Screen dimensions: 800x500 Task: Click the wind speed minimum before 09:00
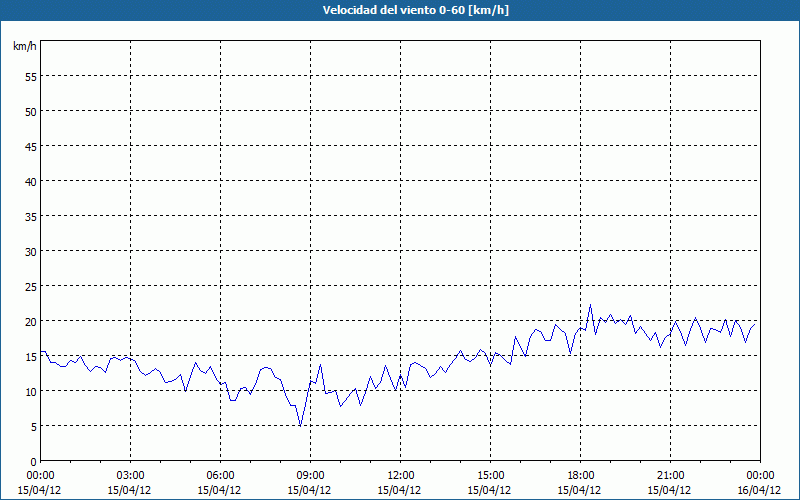coord(301,425)
